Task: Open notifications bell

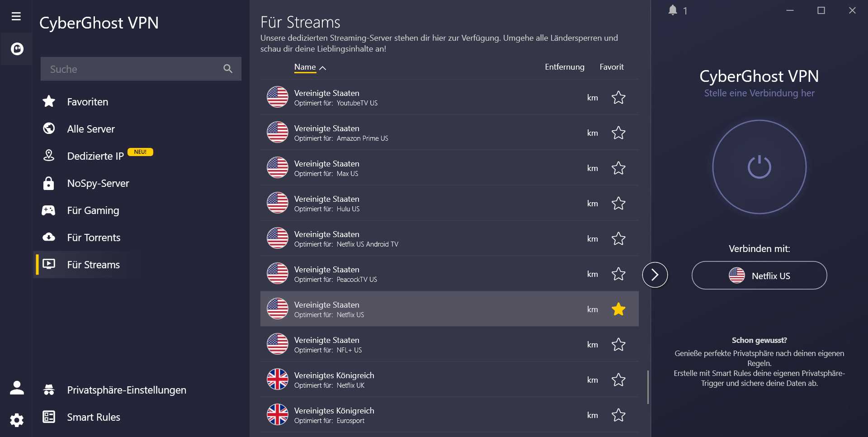Action: pyautogui.click(x=673, y=10)
